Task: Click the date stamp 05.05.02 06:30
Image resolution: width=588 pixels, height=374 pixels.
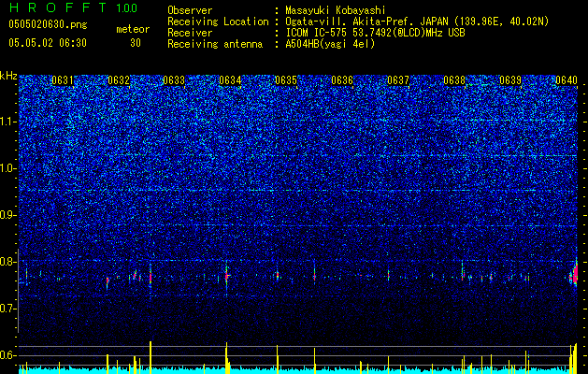Action: tap(48, 43)
